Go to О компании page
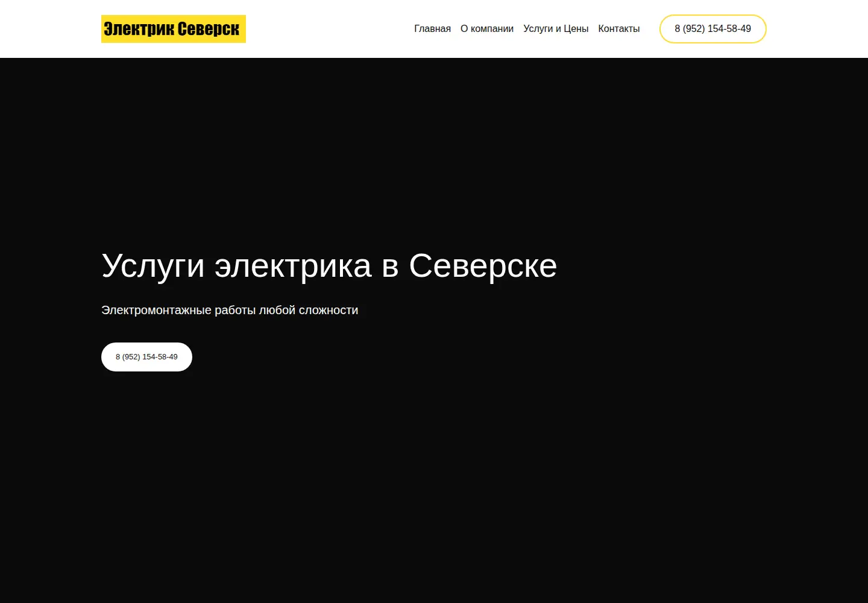The height and width of the screenshot is (603, 868). [487, 29]
